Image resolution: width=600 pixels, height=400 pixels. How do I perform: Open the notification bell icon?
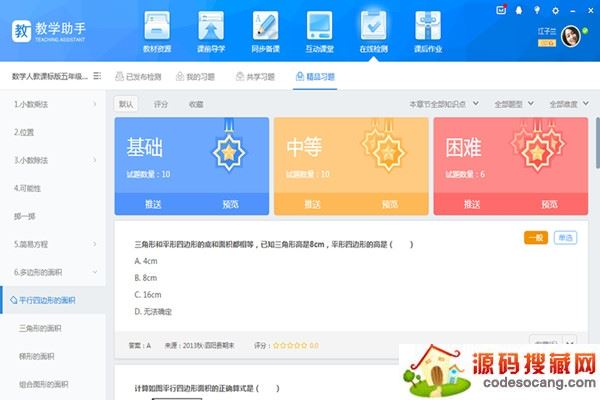pos(519,10)
